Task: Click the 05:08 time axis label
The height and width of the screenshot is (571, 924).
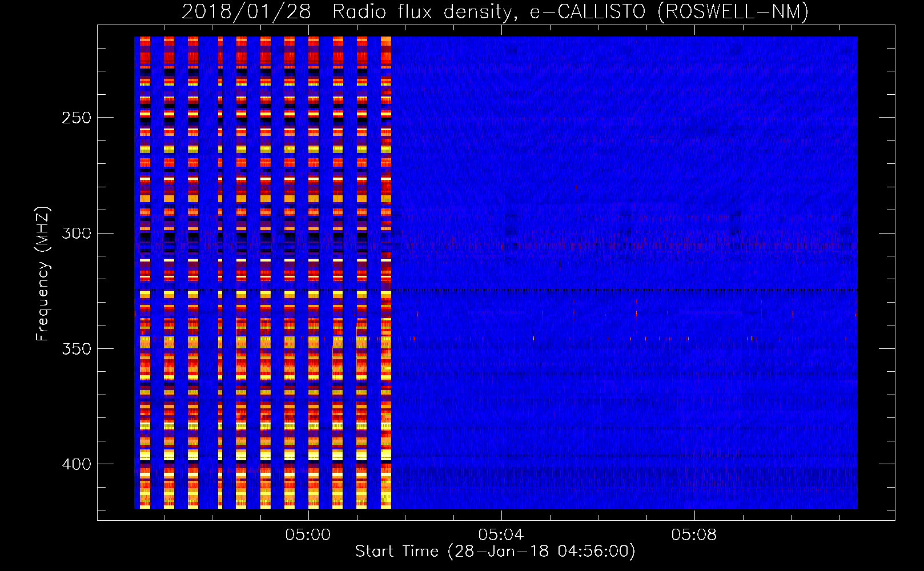Action: [694, 535]
